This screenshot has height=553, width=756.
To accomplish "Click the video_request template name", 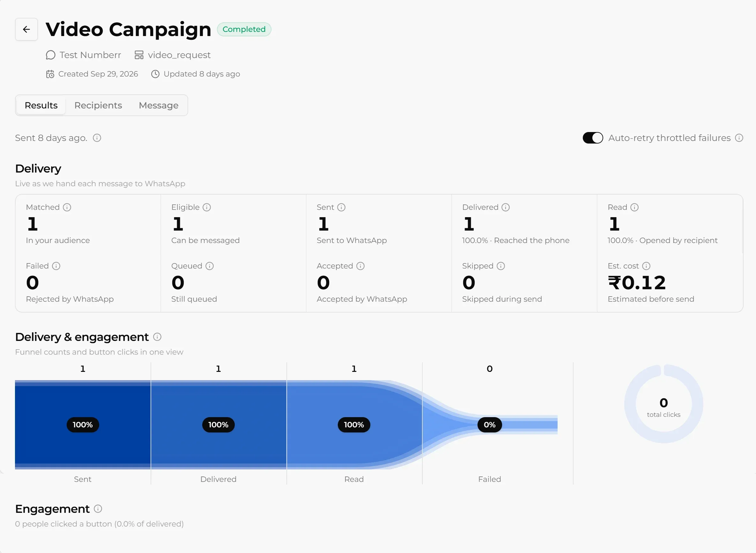I will [x=179, y=55].
